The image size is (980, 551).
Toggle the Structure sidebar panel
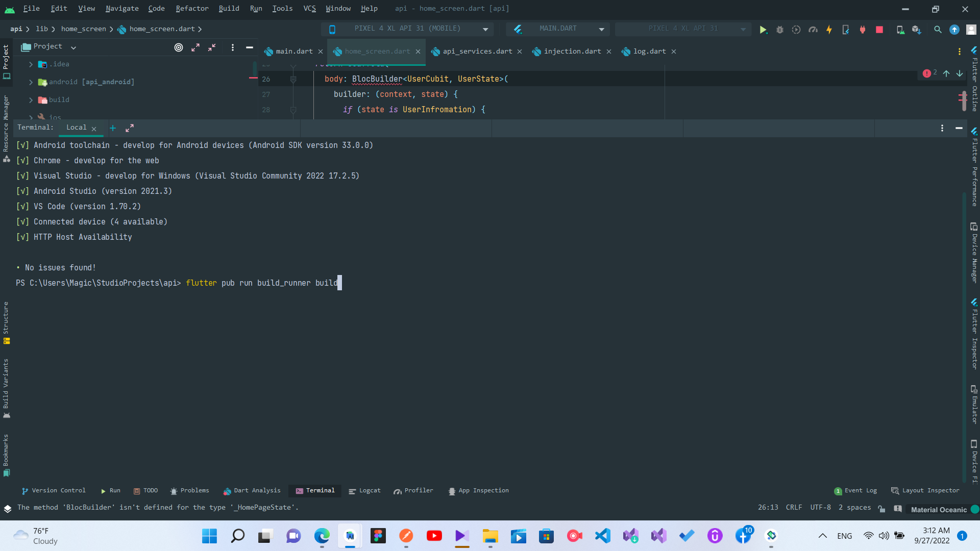click(x=6, y=322)
